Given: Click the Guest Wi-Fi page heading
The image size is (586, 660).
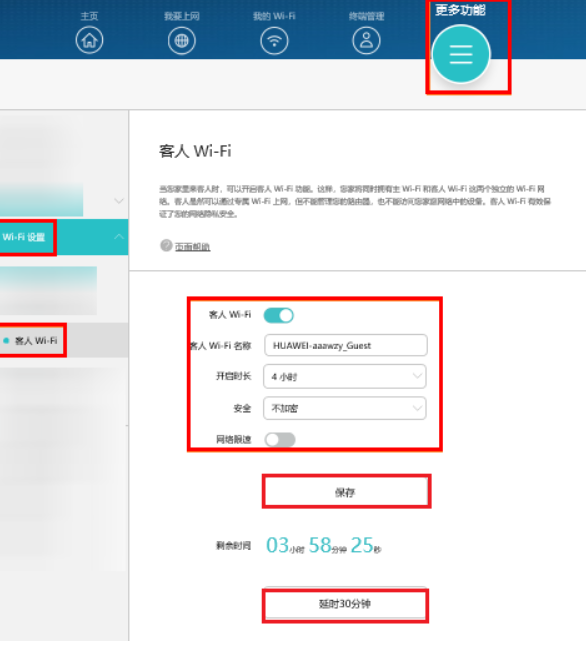Looking at the screenshot, I should [x=195, y=151].
